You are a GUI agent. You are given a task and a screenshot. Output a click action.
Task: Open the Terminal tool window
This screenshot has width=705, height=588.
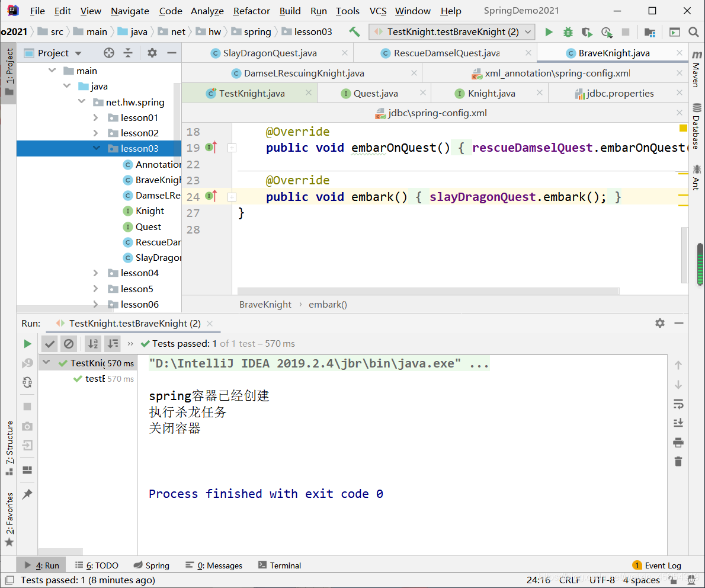280,565
